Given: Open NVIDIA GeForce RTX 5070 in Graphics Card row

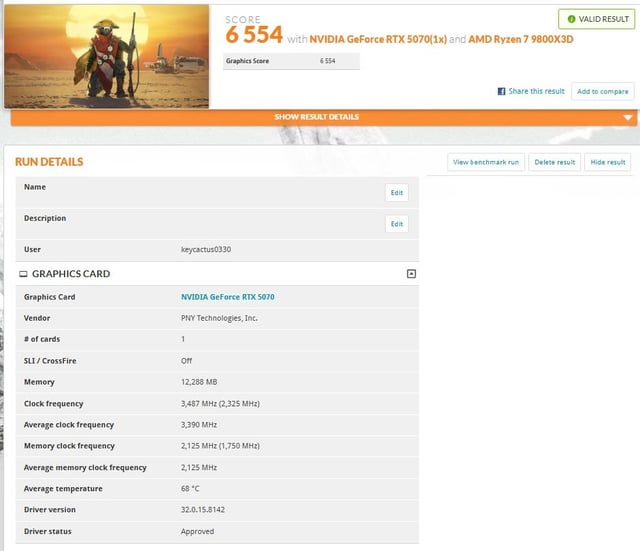Looking at the screenshot, I should (227, 297).
